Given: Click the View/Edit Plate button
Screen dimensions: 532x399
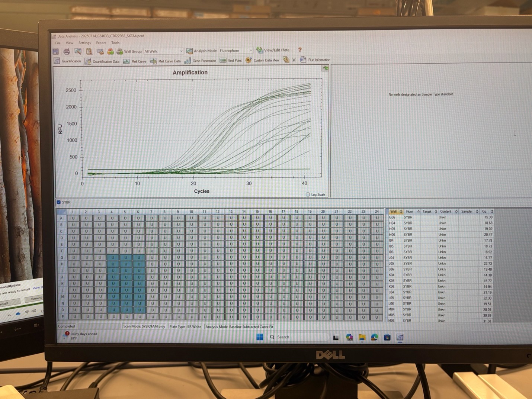Looking at the screenshot, I should coord(275,50).
